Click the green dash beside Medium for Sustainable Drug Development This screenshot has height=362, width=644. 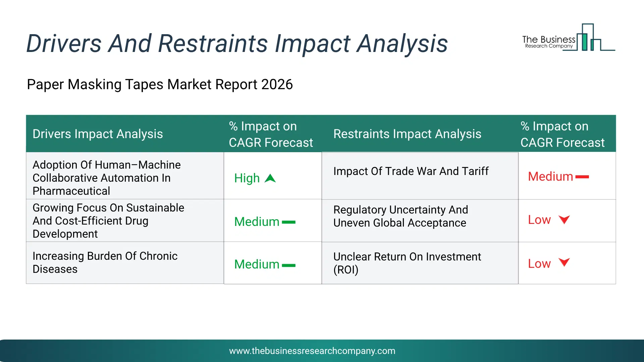[x=288, y=222]
